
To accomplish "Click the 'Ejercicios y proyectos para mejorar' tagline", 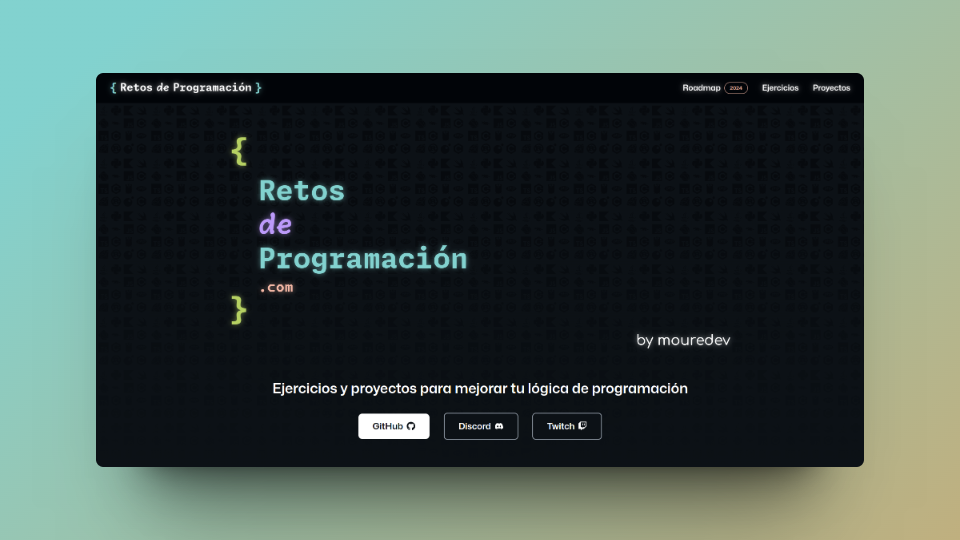I will pyautogui.click(x=479, y=389).
